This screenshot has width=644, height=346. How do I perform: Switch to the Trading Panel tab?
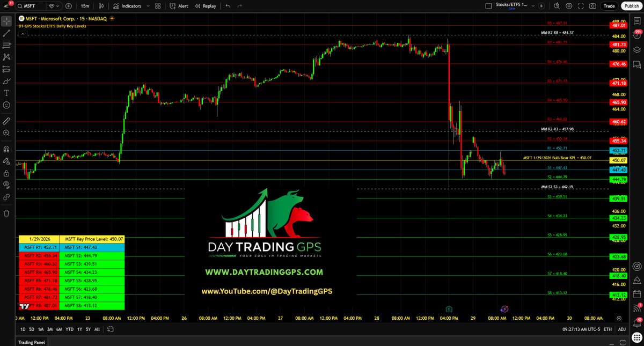31,342
